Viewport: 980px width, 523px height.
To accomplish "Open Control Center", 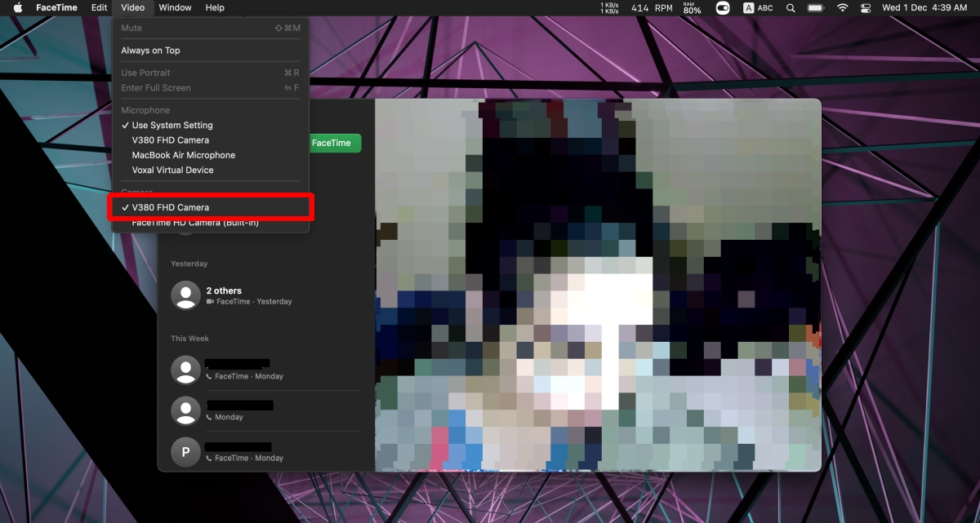I will (x=866, y=8).
